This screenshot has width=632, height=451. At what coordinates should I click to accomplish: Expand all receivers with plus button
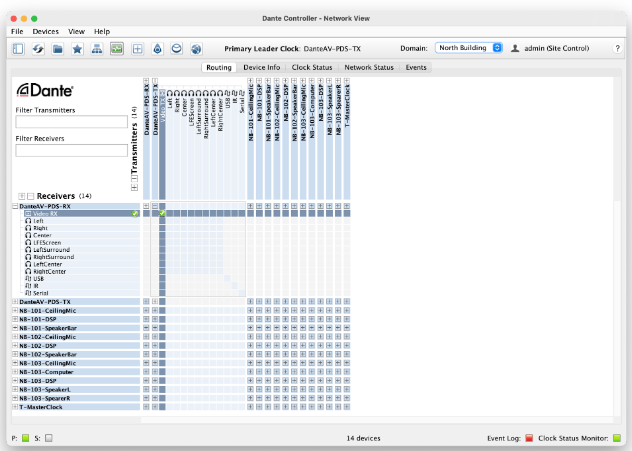pos(22,196)
